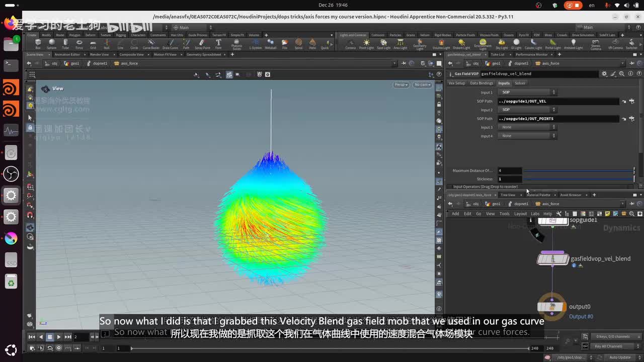Toggle Auto Update at bottom right

[x=620, y=357]
